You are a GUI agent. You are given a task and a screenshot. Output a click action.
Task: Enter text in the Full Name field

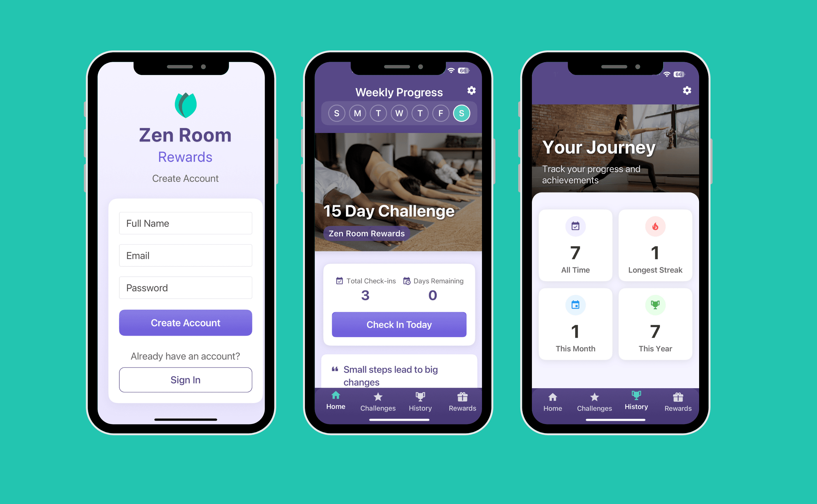pyautogui.click(x=184, y=223)
